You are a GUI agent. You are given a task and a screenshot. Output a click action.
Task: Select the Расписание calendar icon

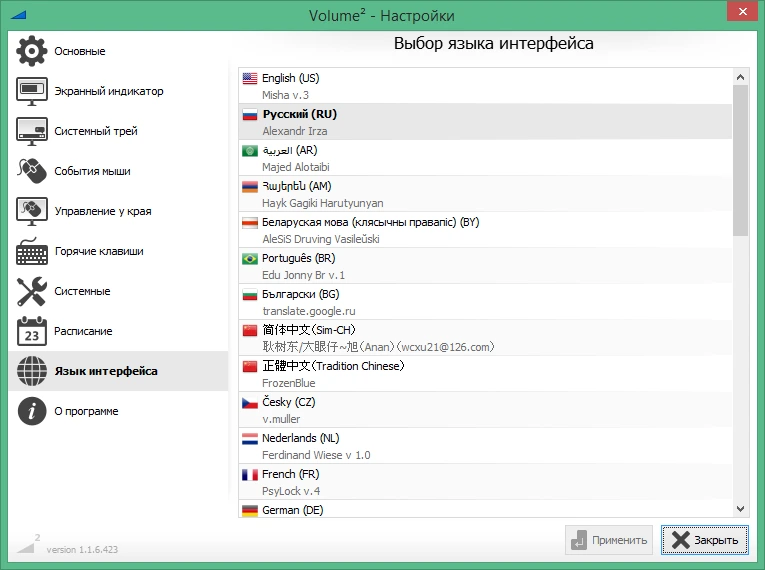pyautogui.click(x=32, y=331)
